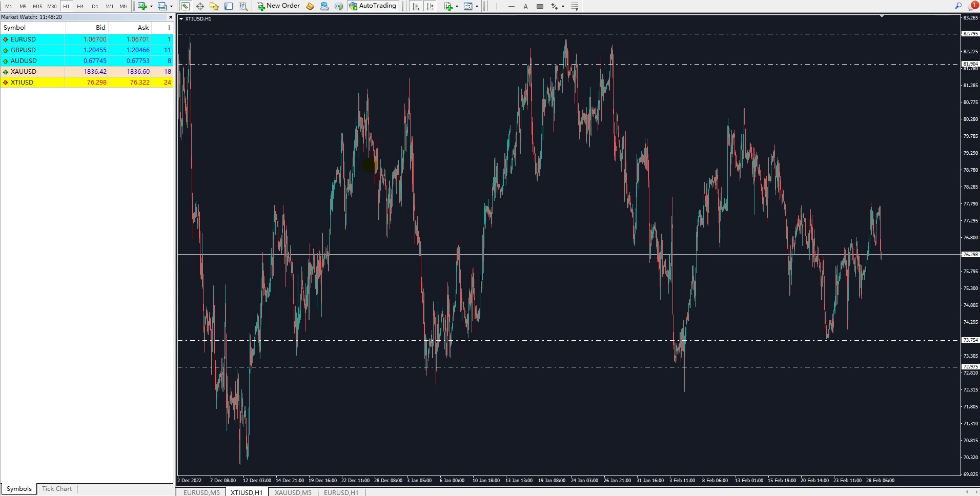The width and height of the screenshot is (980, 496).
Task: Select the EURUSD row in Market Watch
Action: (x=87, y=39)
